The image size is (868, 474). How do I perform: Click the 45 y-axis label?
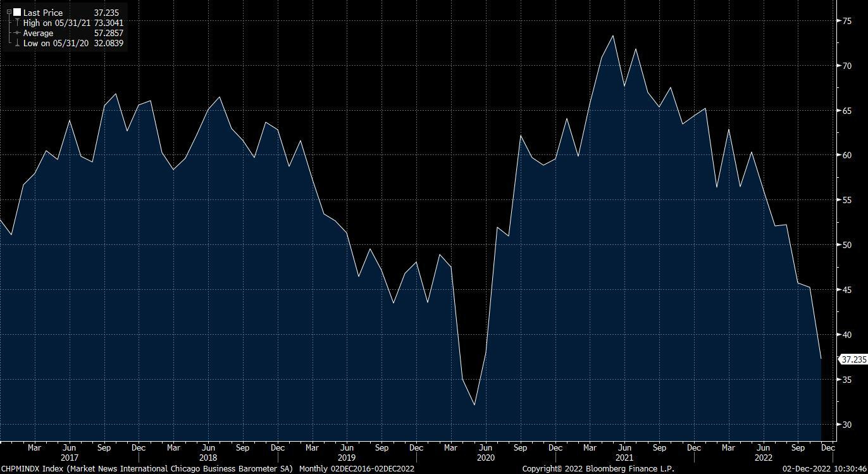coord(846,290)
